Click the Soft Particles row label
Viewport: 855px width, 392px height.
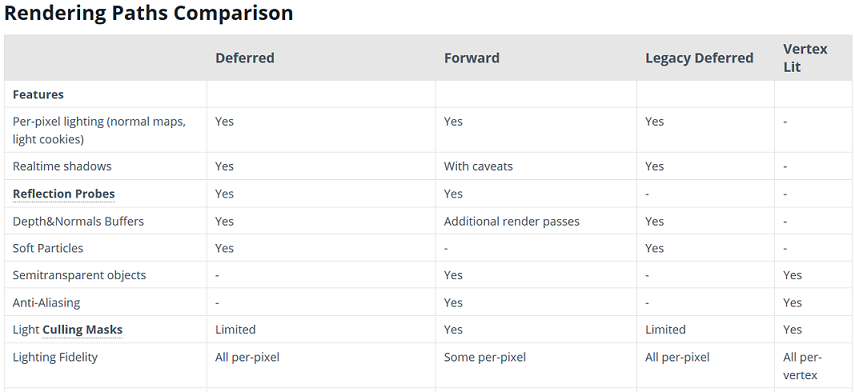point(48,249)
